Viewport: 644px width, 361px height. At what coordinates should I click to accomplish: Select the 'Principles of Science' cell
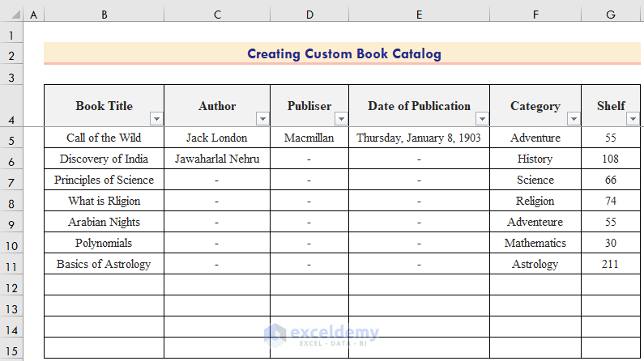click(104, 180)
